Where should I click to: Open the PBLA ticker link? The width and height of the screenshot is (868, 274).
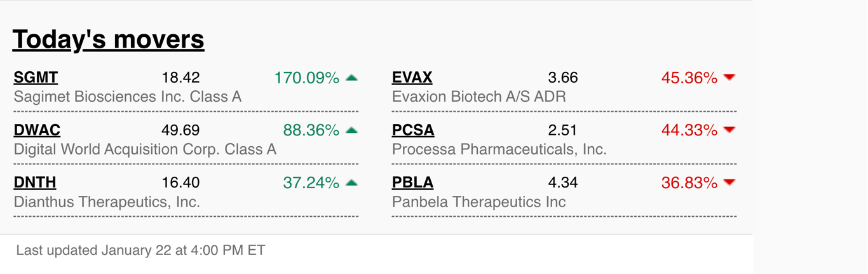tap(412, 182)
